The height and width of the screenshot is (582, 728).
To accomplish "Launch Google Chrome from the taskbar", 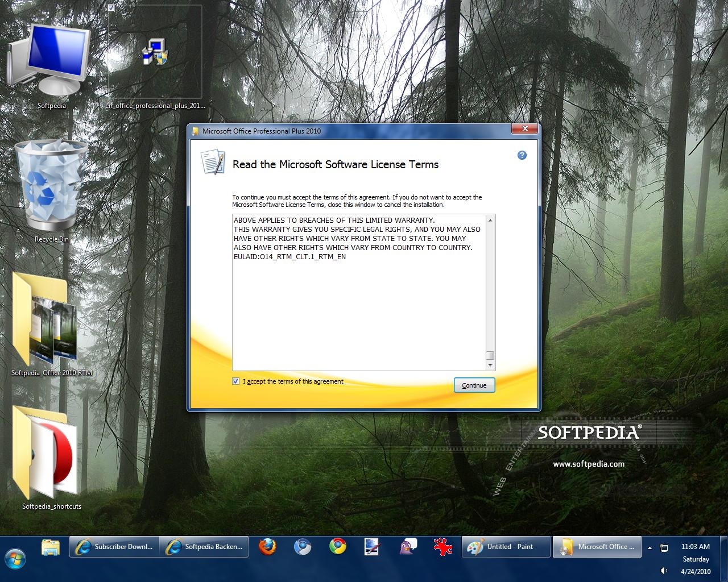I will click(x=338, y=547).
